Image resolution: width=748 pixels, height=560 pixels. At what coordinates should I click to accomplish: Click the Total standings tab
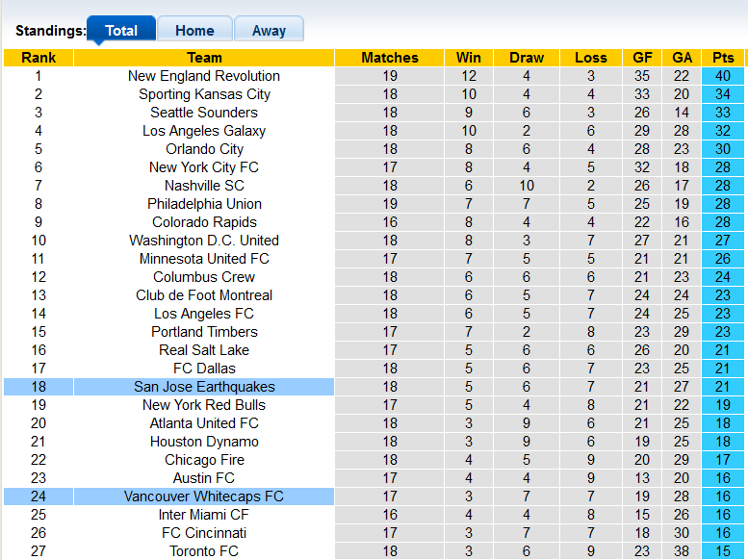click(x=121, y=30)
